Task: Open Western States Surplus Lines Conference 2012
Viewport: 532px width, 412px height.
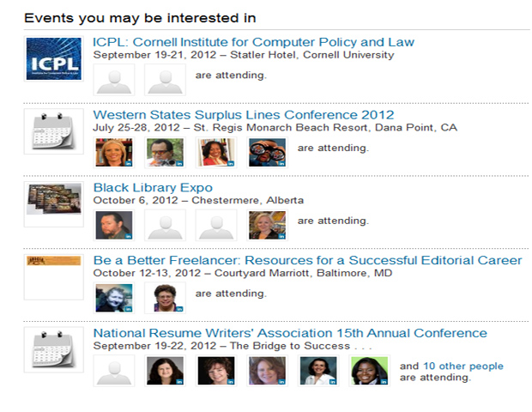Action: click(x=243, y=115)
